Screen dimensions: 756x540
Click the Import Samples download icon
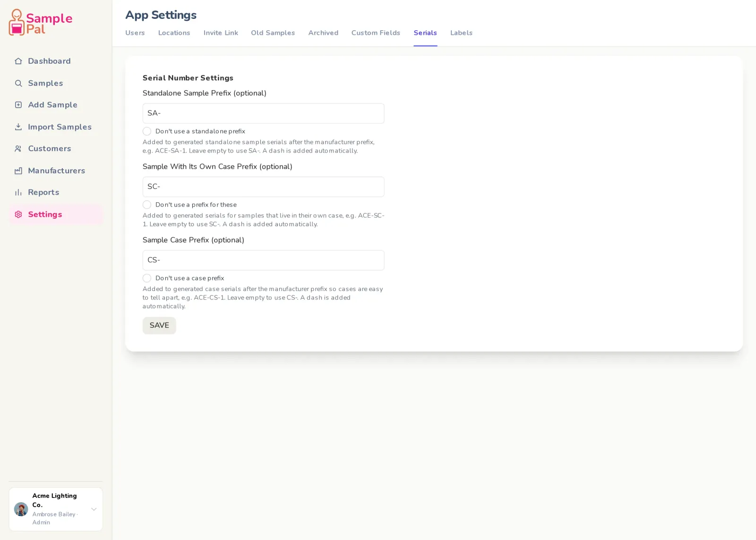coord(18,127)
